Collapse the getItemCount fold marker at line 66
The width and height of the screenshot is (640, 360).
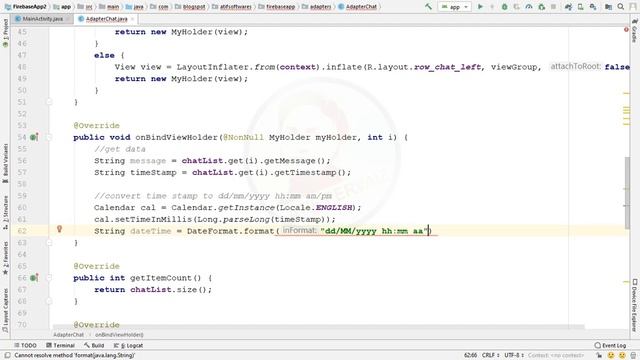pos(49,278)
